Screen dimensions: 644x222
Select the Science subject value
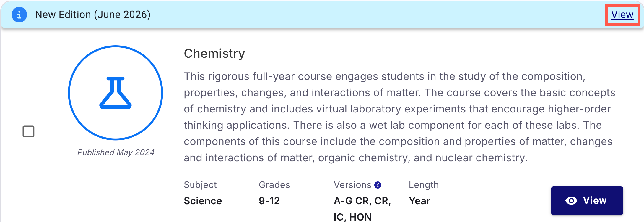pyautogui.click(x=203, y=201)
